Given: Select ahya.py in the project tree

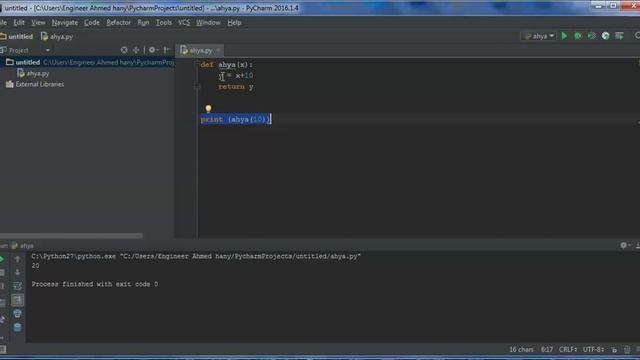Looking at the screenshot, I should pos(33,73).
